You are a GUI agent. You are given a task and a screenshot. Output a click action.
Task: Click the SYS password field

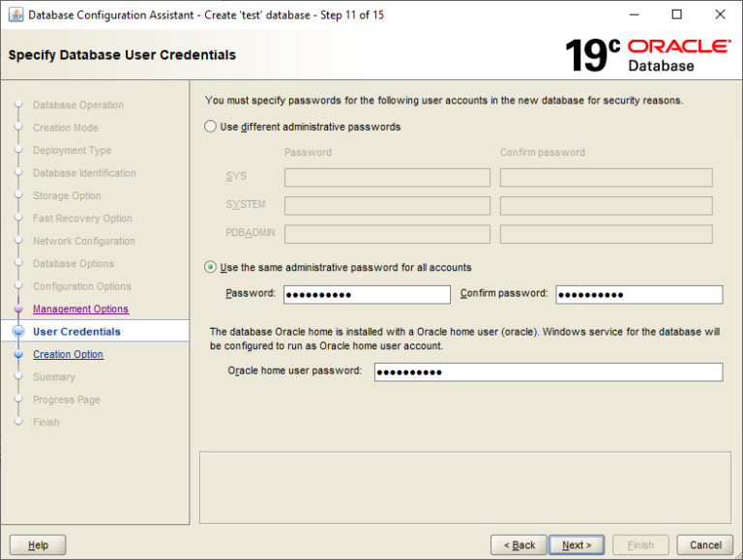coord(387,177)
